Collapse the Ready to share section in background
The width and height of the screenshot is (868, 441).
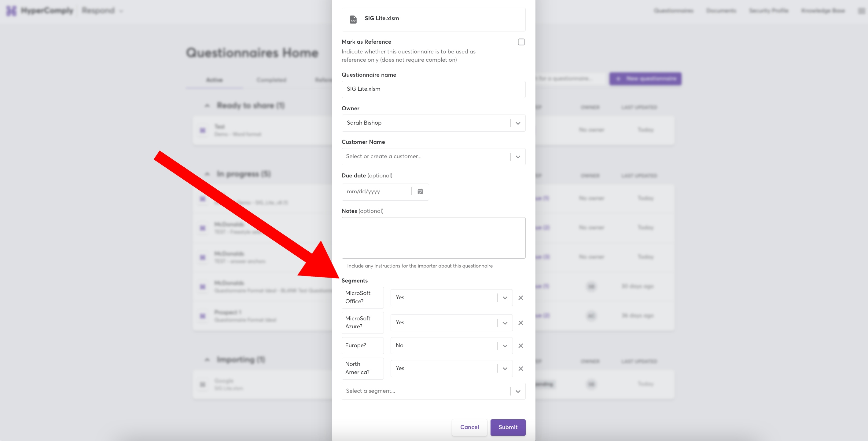click(x=207, y=106)
